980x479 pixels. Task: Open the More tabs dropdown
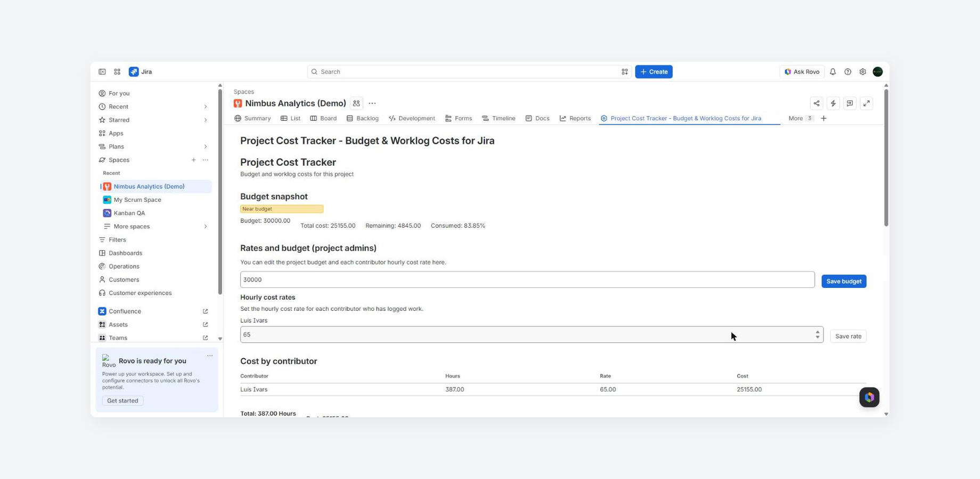point(801,118)
